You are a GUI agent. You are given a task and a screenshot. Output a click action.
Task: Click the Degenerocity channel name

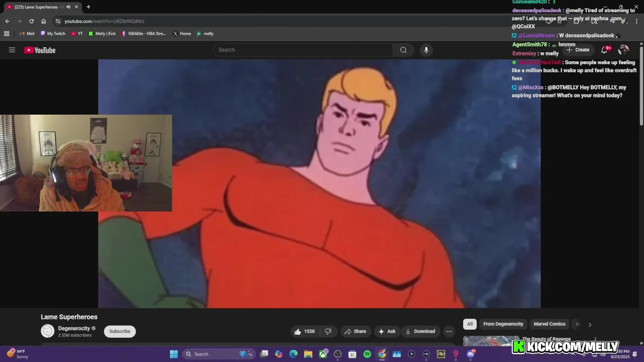(x=73, y=328)
